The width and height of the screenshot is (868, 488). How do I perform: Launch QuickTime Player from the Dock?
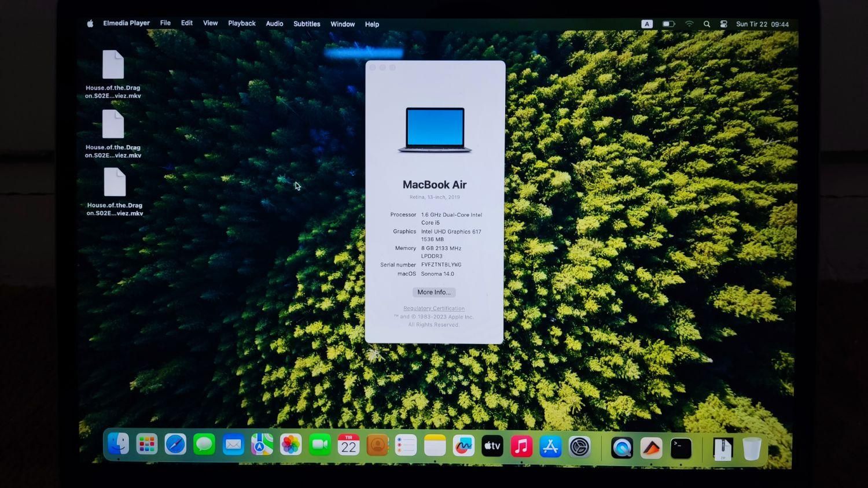point(622,448)
